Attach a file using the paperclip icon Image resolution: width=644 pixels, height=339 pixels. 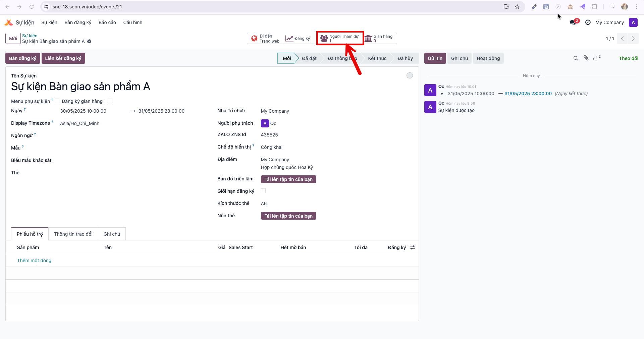coord(586,58)
